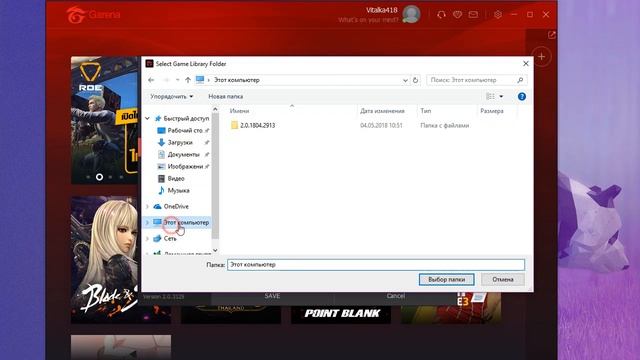Viewport: 640px width, 360px height.
Task: Sort by Дата изменения column header
Action: pyautogui.click(x=382, y=111)
